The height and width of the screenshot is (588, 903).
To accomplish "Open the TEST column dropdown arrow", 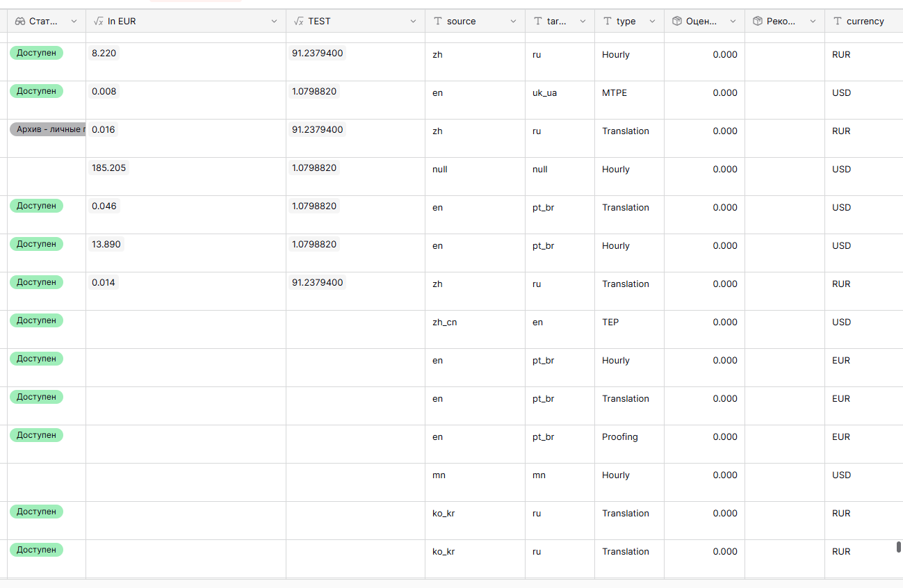I will [413, 22].
